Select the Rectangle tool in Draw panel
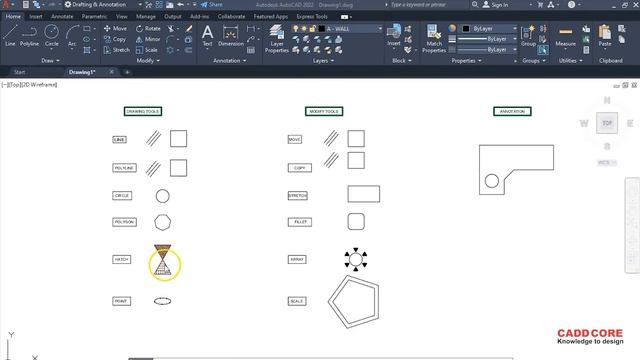The image size is (640, 360). 87,29
